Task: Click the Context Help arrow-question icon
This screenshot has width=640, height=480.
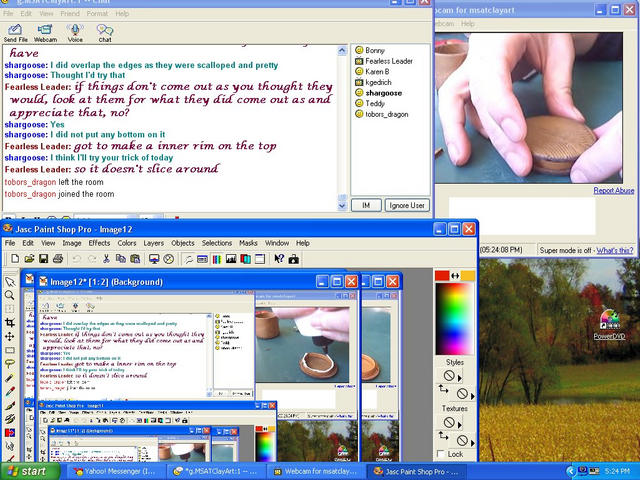Action: [x=279, y=259]
